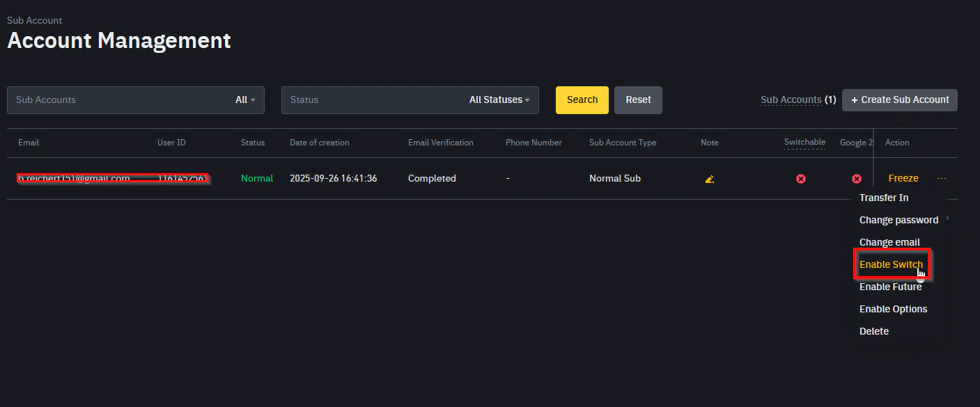Viewport: 980px width, 407px height.
Task: Click the Sub Accounts search input field
Action: (x=104, y=99)
